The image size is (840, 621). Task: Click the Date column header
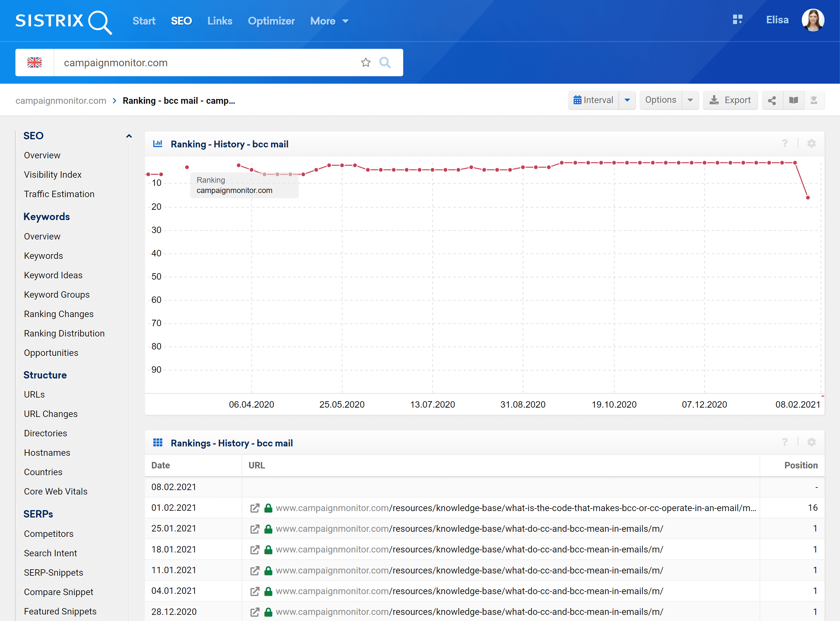click(x=161, y=466)
